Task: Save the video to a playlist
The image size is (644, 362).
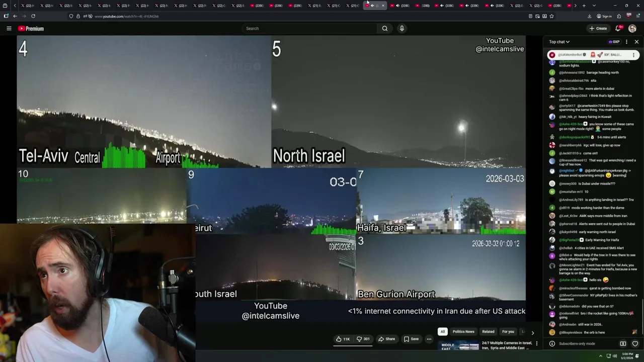Action: point(411,339)
